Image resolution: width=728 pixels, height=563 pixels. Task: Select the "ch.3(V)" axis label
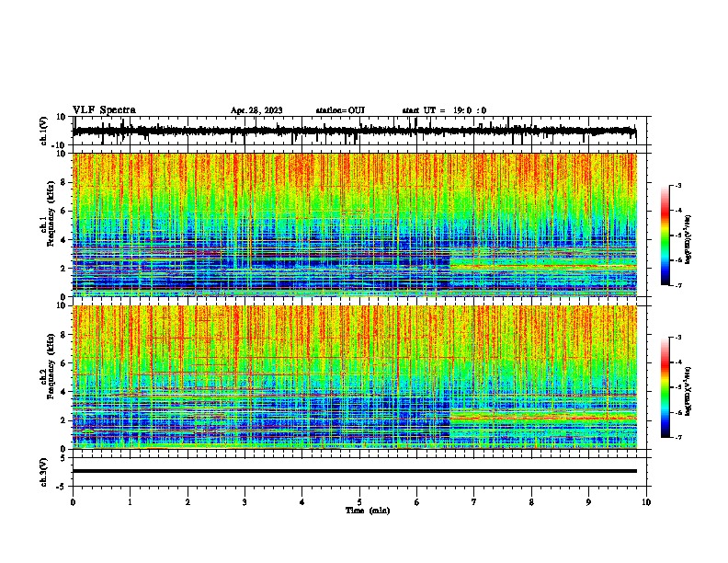pyautogui.click(x=44, y=472)
